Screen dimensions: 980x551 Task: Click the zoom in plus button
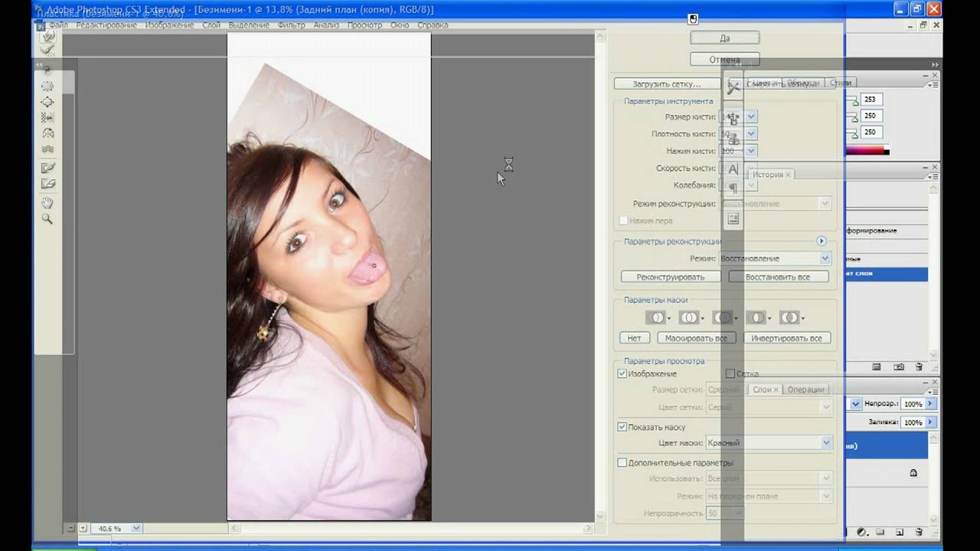click(83, 528)
